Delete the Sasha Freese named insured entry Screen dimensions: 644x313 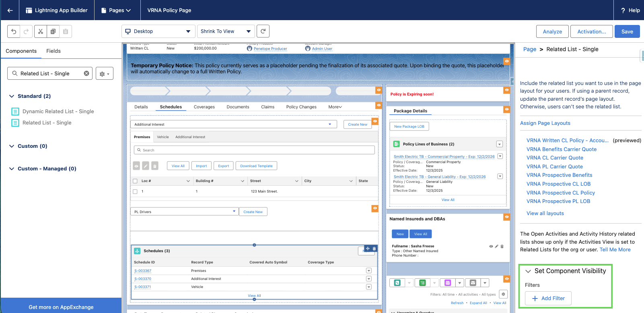[x=502, y=246]
